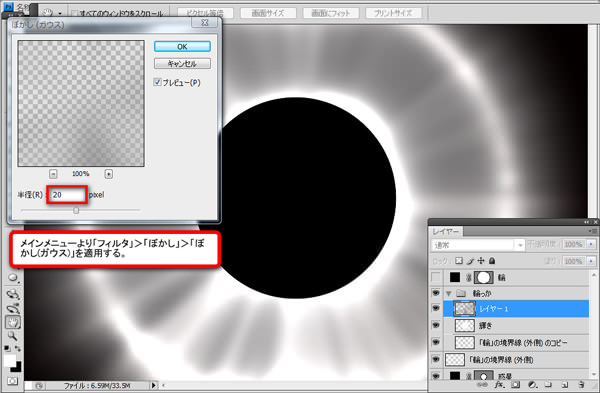Create a new layer
The image size is (600, 393).
(x=565, y=385)
